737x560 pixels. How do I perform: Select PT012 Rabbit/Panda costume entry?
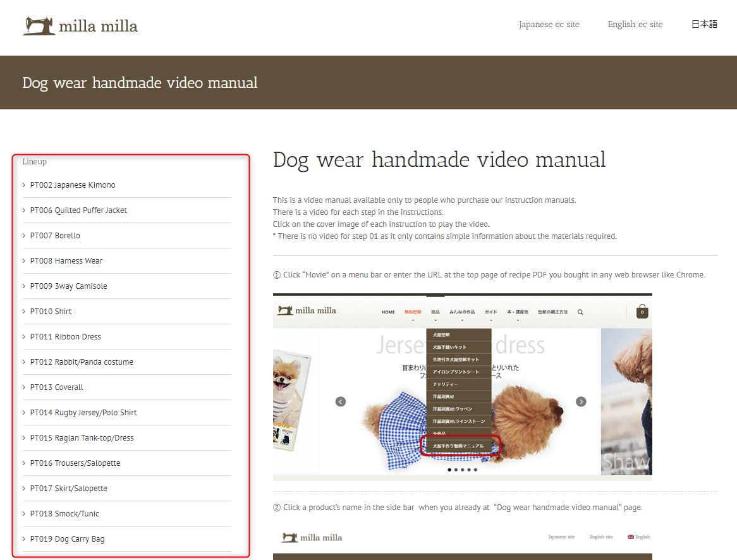point(82,362)
